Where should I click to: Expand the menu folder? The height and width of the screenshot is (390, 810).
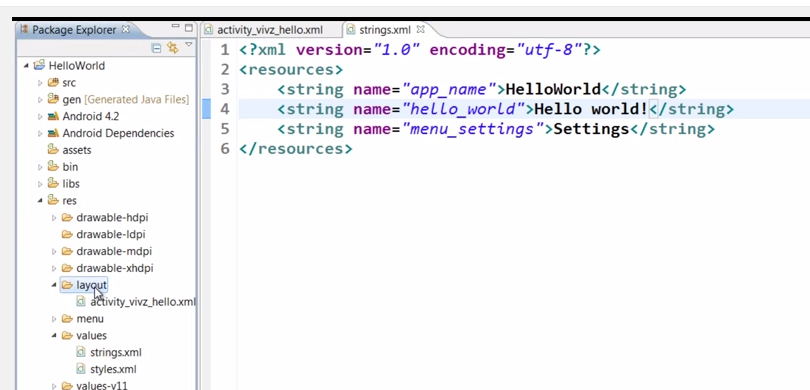(x=54, y=319)
